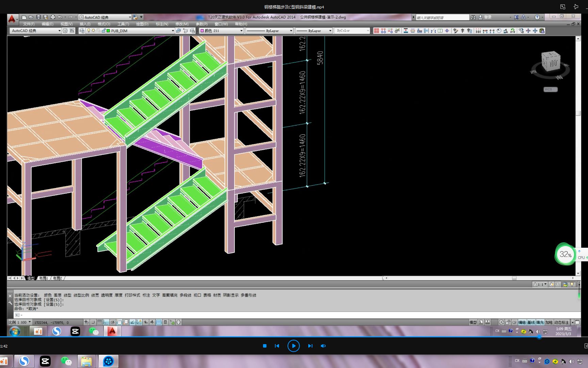The width and height of the screenshot is (588, 368).
Task: Click the New drawing icon
Action: [x=24, y=17]
